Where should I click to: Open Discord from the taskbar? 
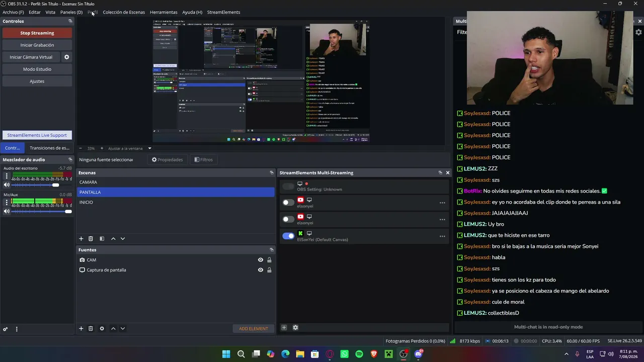(418, 354)
